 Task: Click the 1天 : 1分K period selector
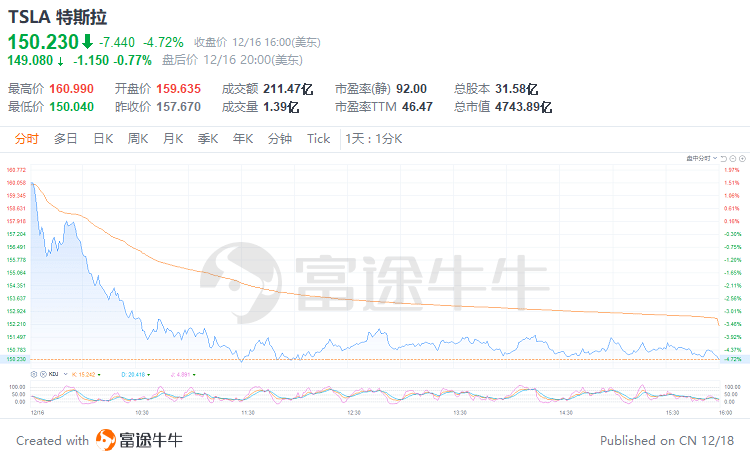coord(374,139)
